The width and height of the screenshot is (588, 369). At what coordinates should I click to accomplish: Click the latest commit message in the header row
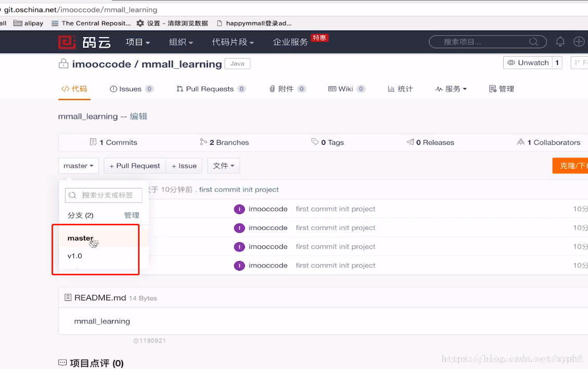(239, 189)
